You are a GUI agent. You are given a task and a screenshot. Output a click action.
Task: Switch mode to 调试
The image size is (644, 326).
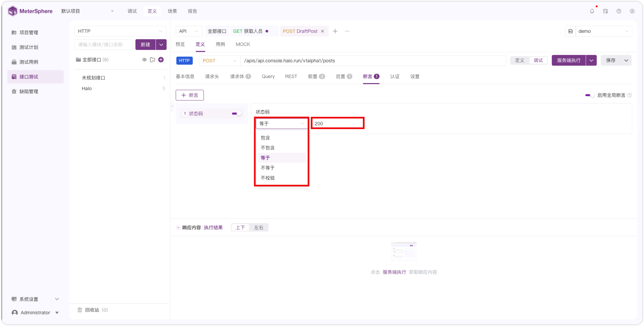click(x=538, y=60)
